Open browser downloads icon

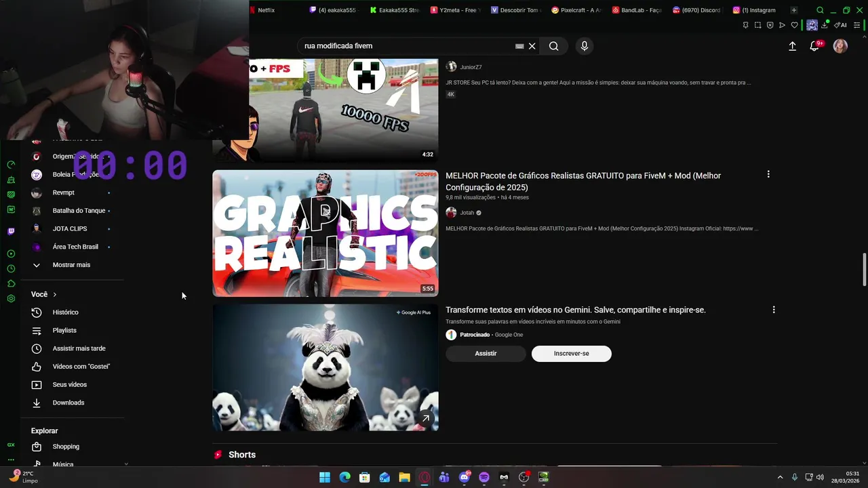[x=825, y=25]
